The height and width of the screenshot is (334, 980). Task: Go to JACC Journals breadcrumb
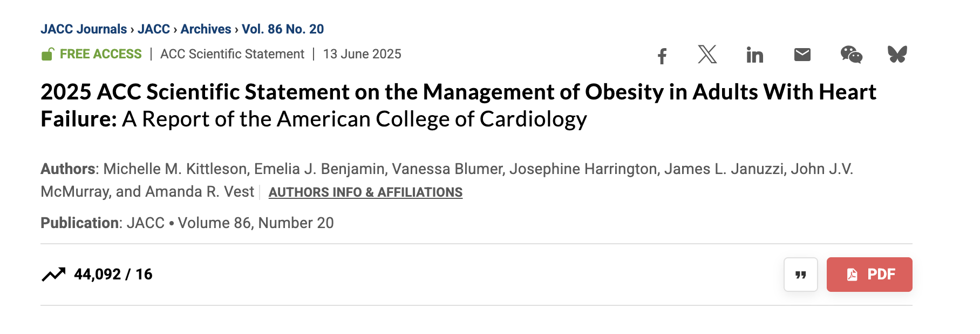coord(84,29)
